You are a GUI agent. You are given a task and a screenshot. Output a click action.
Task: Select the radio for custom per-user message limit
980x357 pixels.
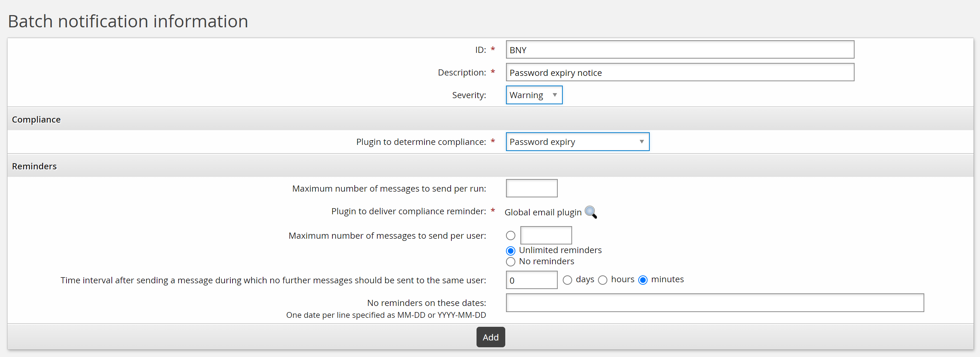(x=511, y=235)
